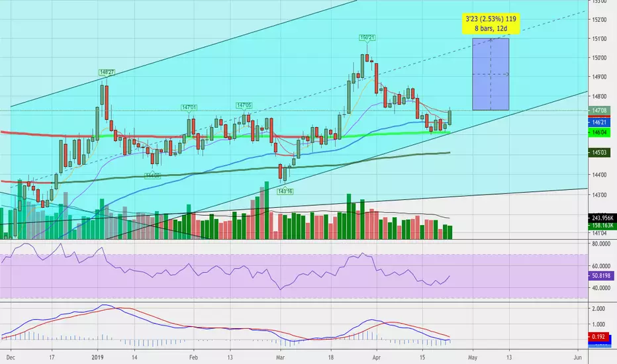The height and width of the screenshot is (364, 617).
Task: Click the Jun date on time axis
Action: coord(578,357)
